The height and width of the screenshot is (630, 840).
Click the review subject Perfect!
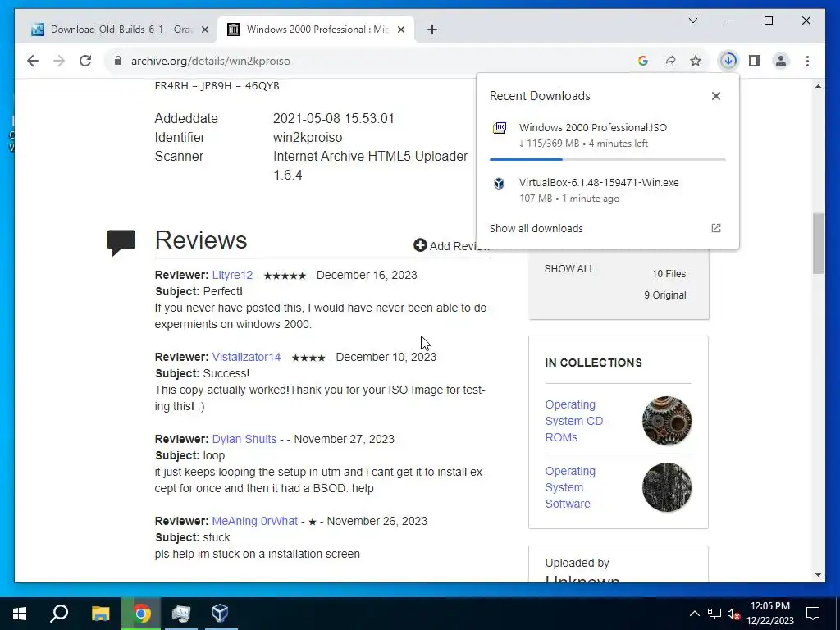pyautogui.click(x=223, y=291)
